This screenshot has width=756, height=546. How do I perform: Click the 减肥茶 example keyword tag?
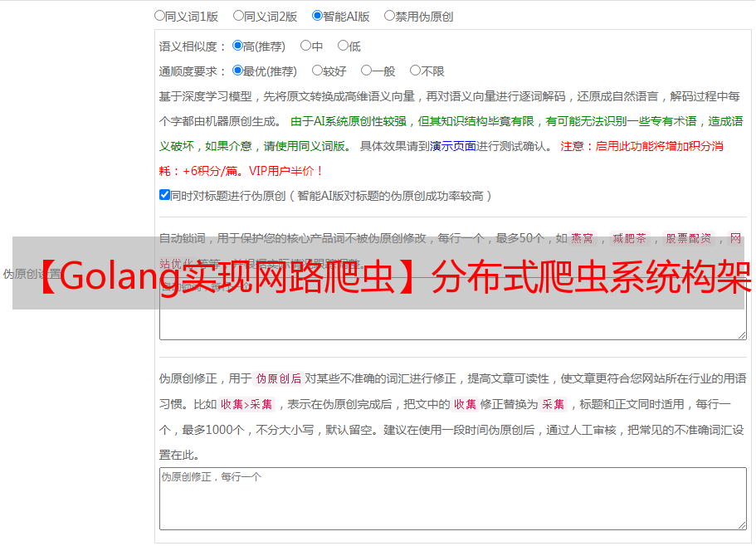click(629, 238)
